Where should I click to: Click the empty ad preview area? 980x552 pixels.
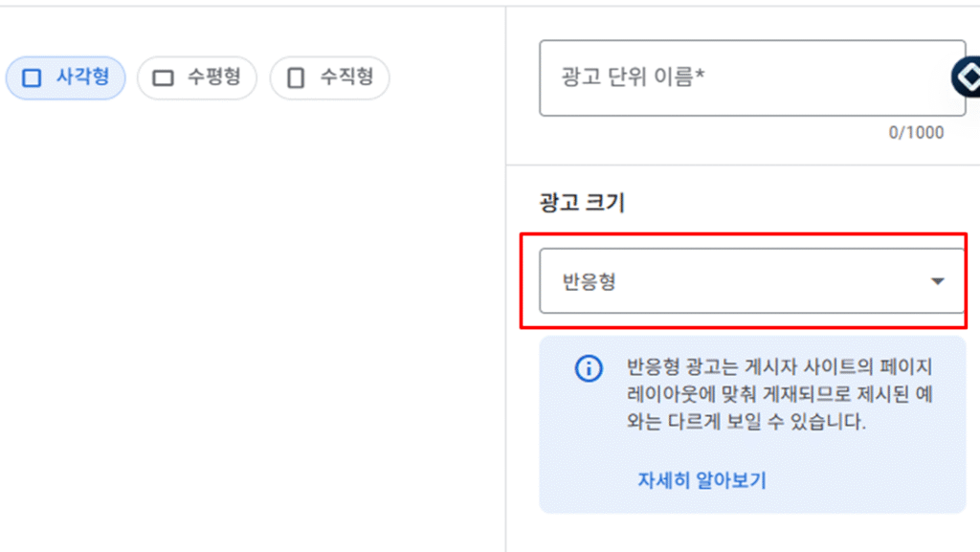(253, 324)
